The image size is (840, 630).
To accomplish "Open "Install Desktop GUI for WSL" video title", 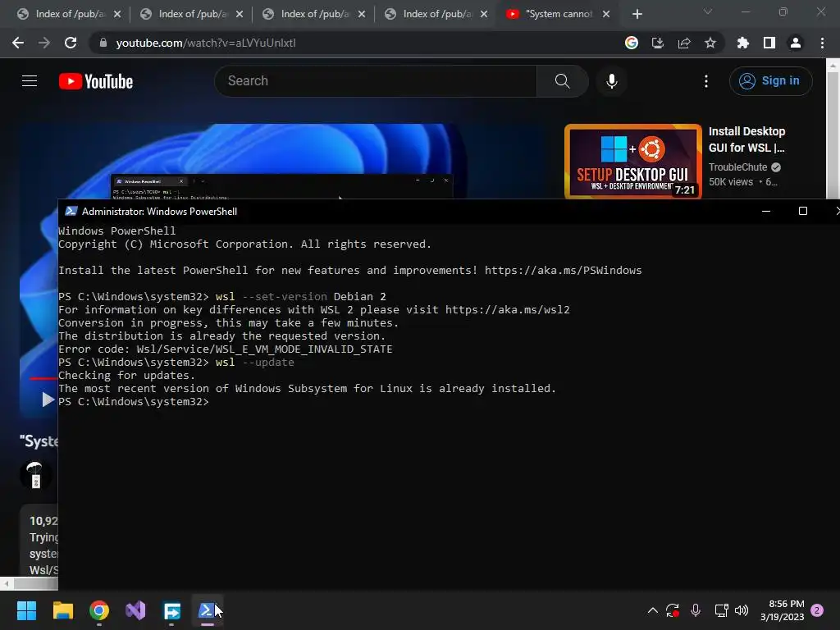I will click(x=746, y=139).
